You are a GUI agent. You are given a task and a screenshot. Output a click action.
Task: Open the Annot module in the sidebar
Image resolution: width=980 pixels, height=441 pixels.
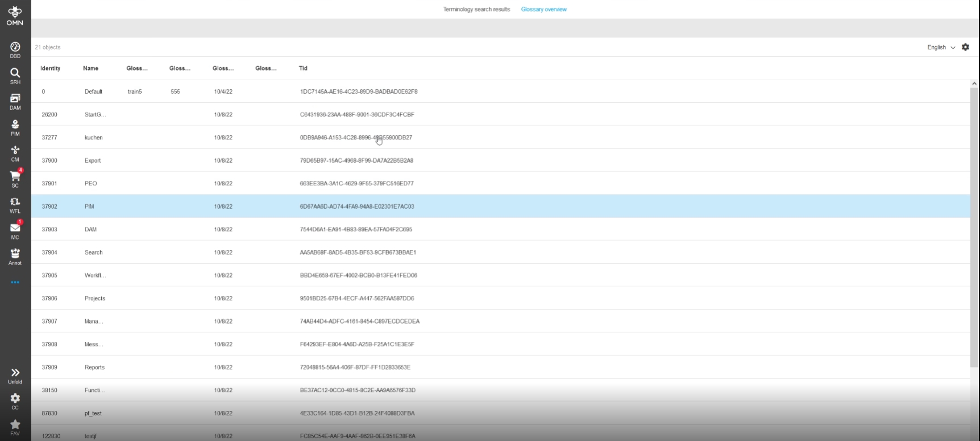15,257
